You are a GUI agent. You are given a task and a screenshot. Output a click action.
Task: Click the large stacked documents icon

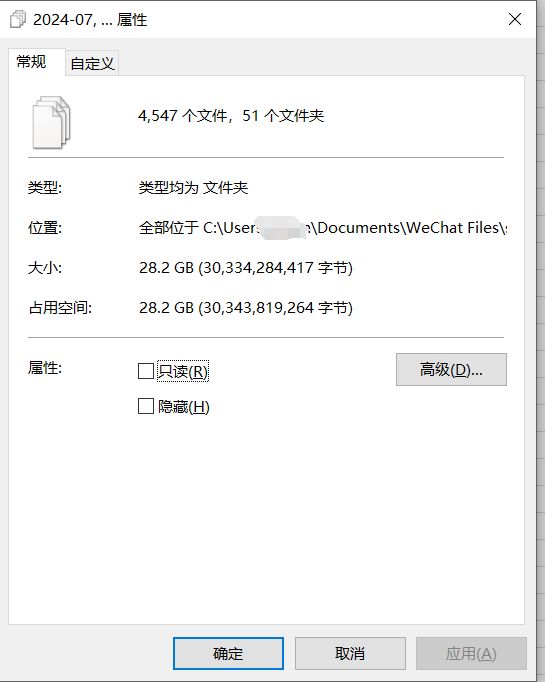[x=51, y=122]
